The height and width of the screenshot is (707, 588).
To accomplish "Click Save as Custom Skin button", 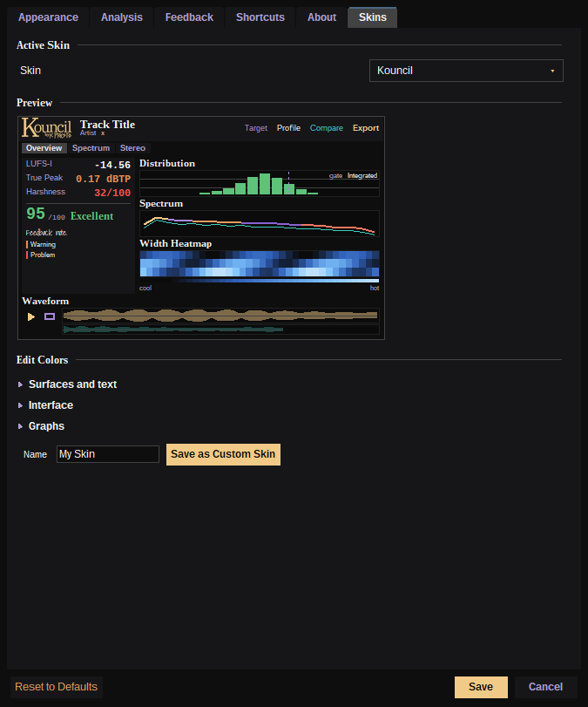I will 223,454.
